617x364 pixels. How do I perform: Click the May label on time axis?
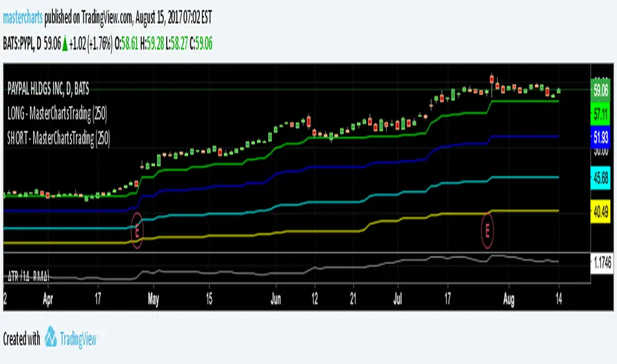[154, 300]
